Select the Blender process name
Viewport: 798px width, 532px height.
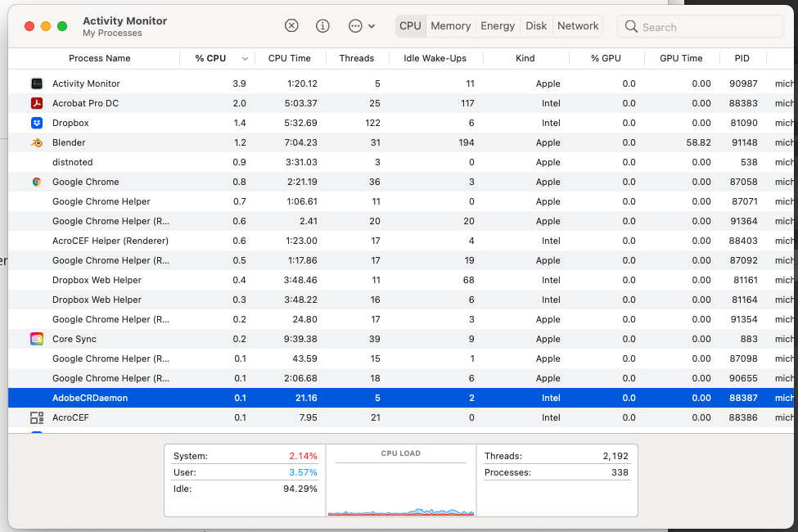tap(69, 142)
